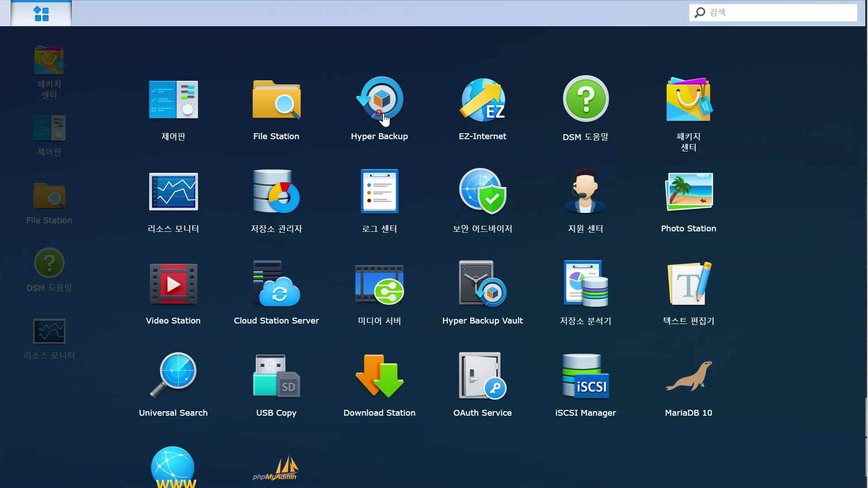This screenshot has height=488, width=868.
Task: Launch Video Station
Action: [173, 284]
